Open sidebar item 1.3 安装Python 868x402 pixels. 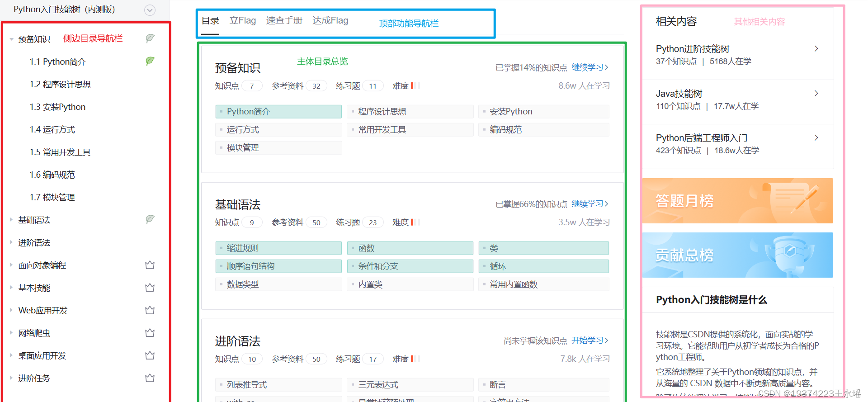pos(57,107)
